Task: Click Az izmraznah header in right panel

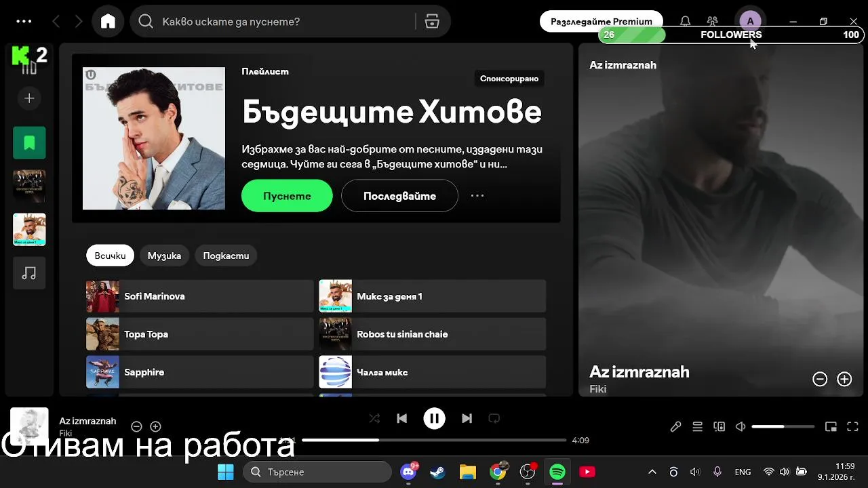Action: tap(623, 65)
